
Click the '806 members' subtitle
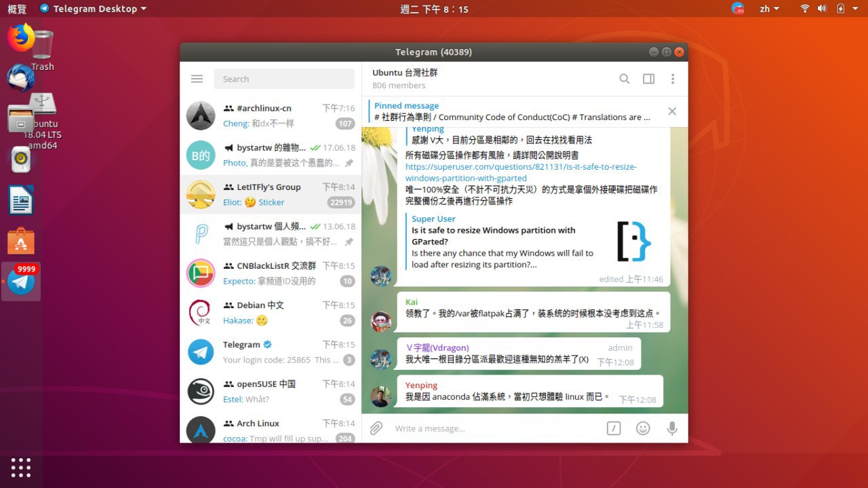(399, 86)
